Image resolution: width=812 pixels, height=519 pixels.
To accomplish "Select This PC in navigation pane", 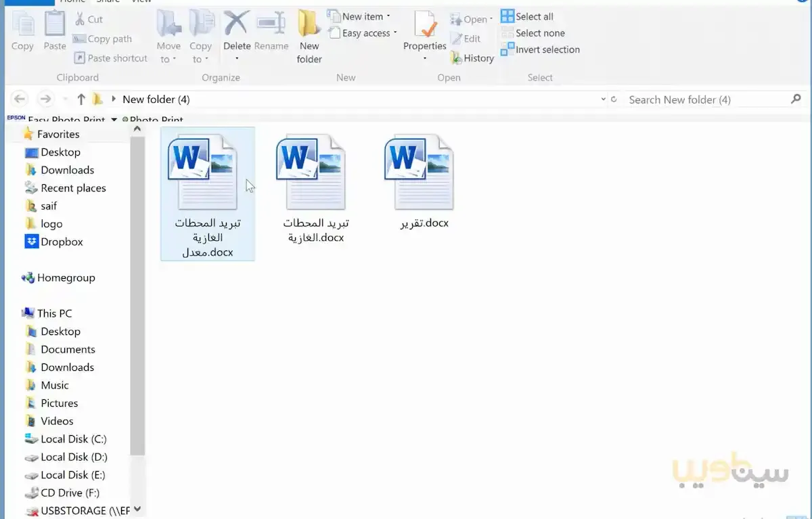I will (47, 313).
